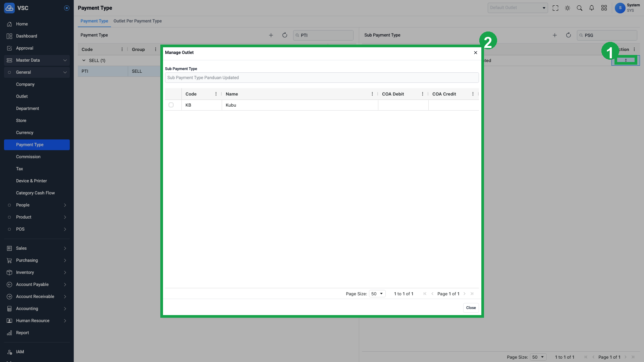
Task: Open Code column menu in Payment Type grid
Action: pyautogui.click(x=122, y=50)
